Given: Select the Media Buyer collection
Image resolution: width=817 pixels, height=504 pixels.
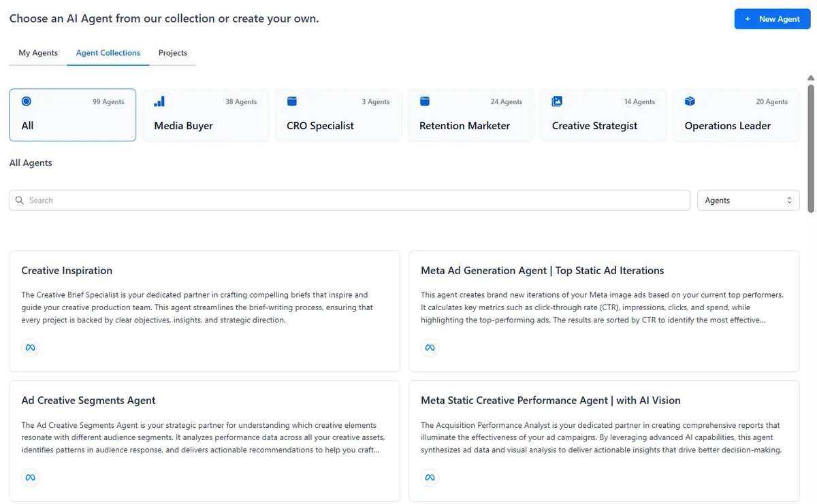Looking at the screenshot, I should [206, 115].
